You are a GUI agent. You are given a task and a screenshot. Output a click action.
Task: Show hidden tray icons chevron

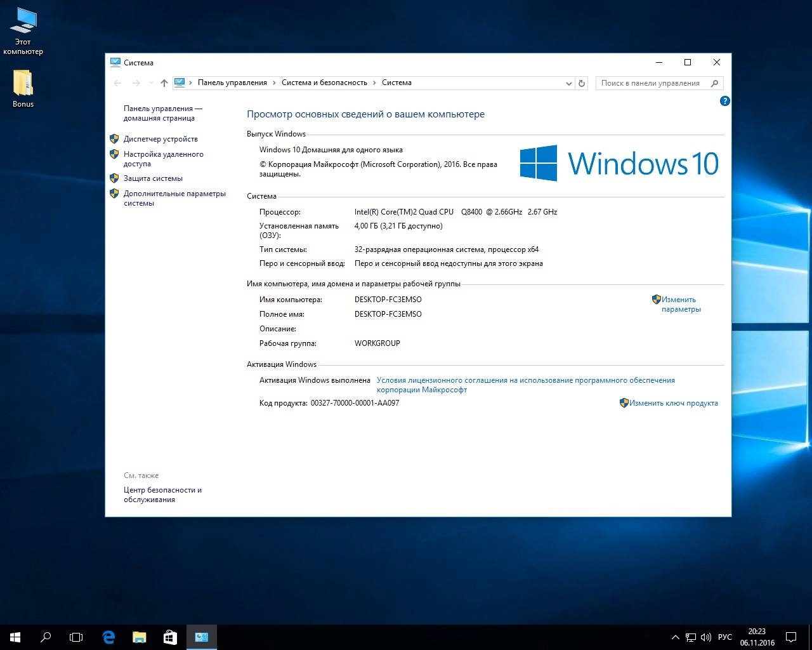pos(675,637)
